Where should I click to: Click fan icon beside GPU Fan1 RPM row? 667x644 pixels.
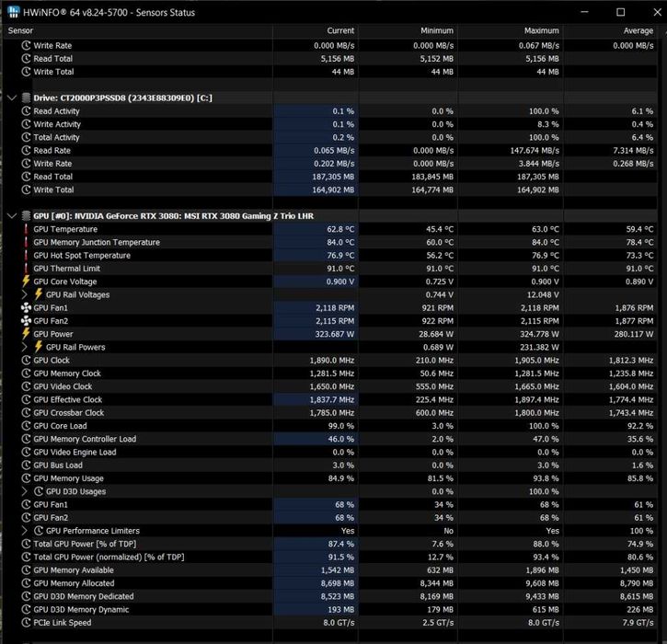pyautogui.click(x=26, y=307)
